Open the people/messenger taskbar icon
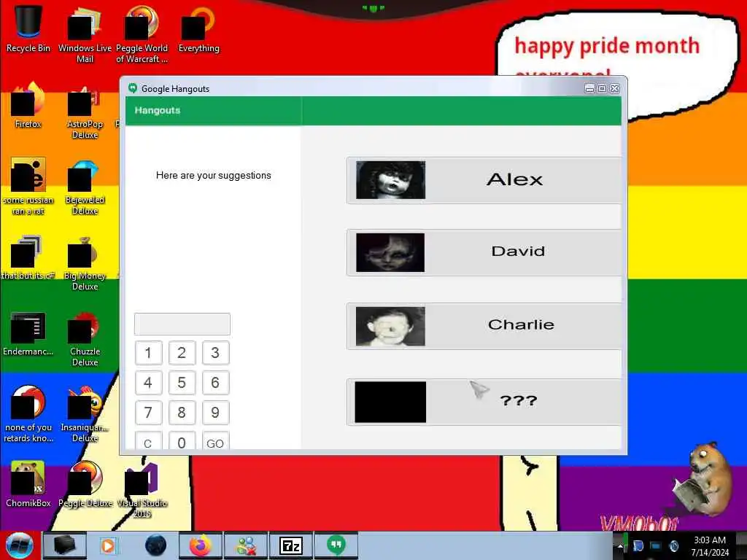The image size is (747, 560). coord(246,545)
